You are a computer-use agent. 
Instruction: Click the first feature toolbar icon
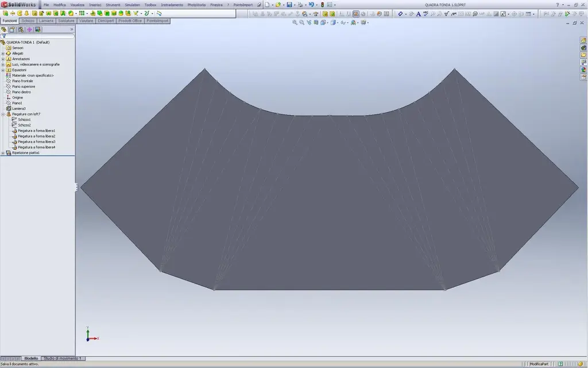click(x=5, y=13)
